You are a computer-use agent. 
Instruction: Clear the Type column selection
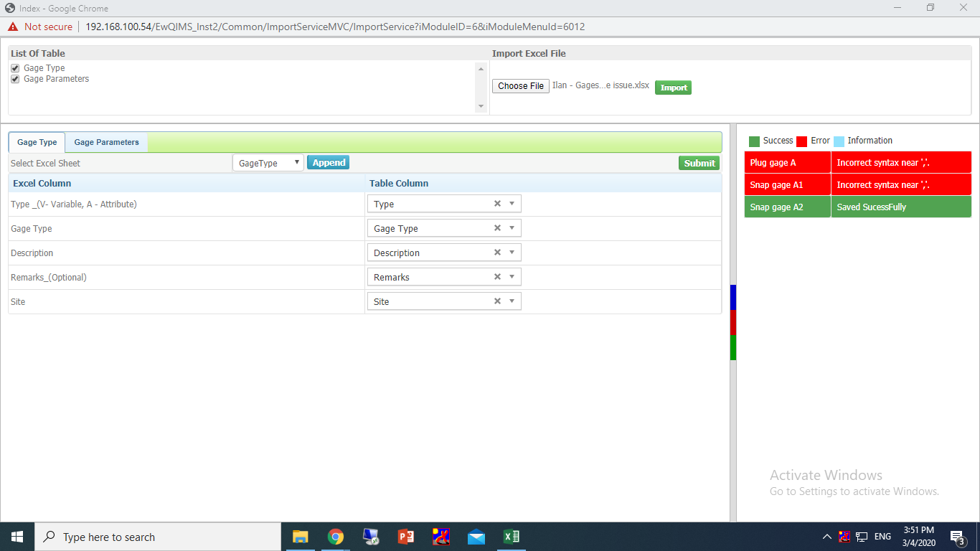click(x=497, y=204)
